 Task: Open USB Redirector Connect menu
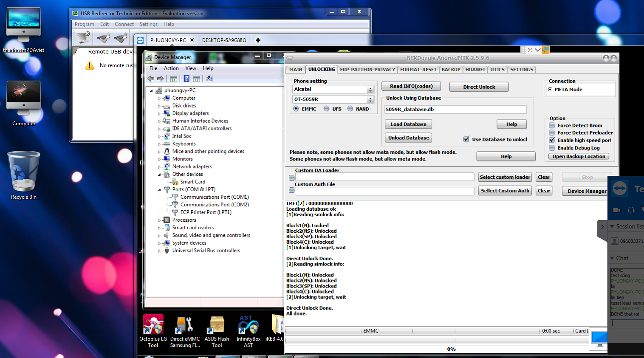pyautogui.click(x=124, y=24)
